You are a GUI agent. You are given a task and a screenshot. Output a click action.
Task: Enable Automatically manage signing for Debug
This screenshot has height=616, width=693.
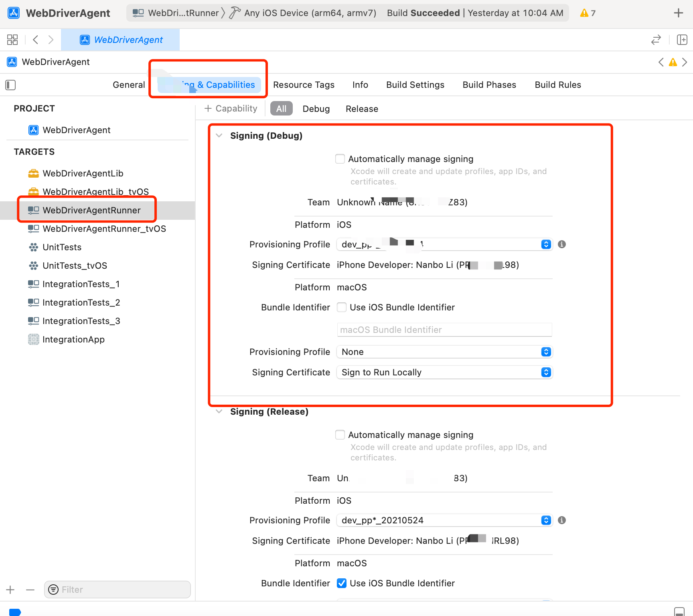tap(340, 159)
